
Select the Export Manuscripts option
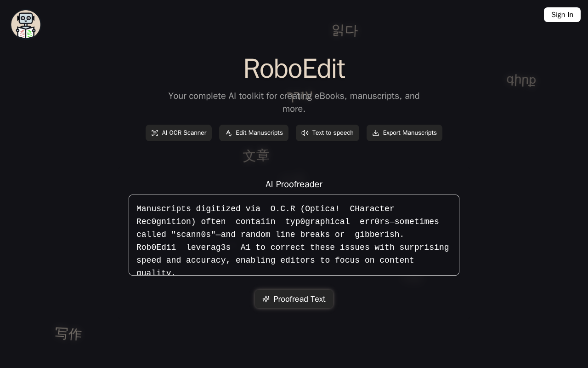(x=404, y=133)
